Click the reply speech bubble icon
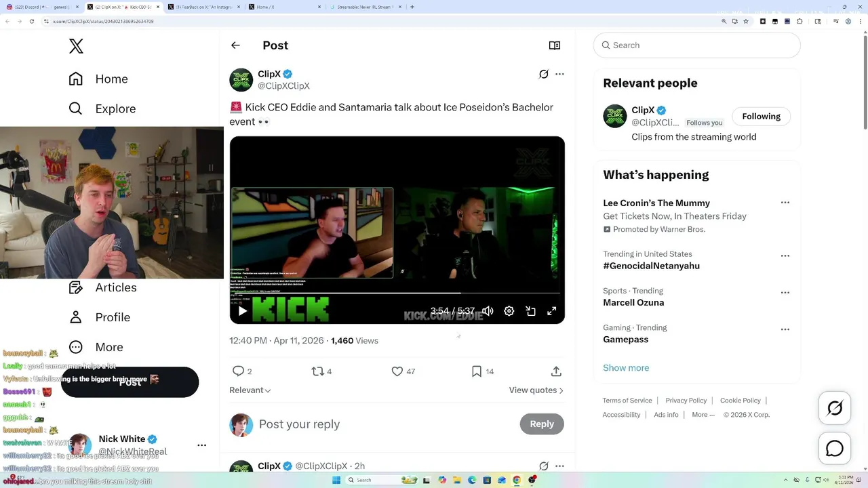The image size is (868, 488). (238, 371)
